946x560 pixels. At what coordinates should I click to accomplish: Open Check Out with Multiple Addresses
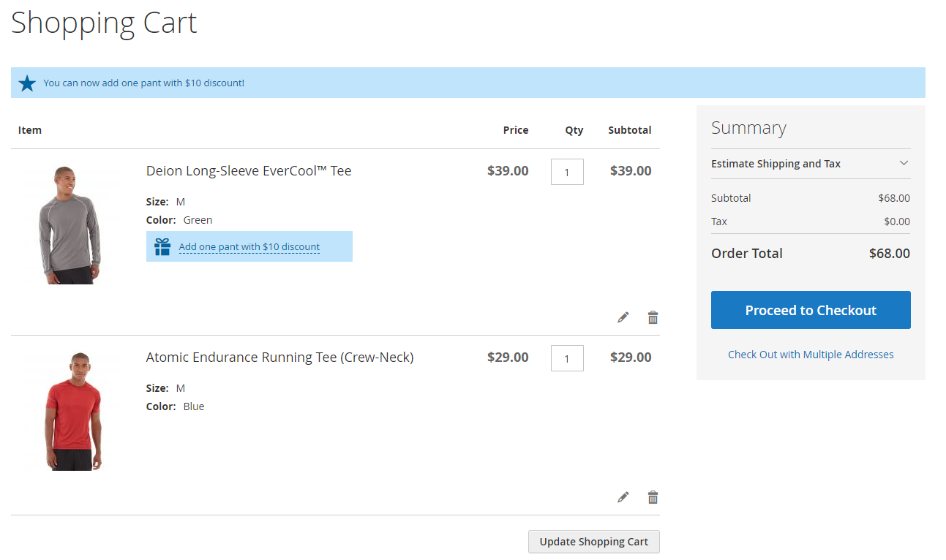tap(811, 355)
